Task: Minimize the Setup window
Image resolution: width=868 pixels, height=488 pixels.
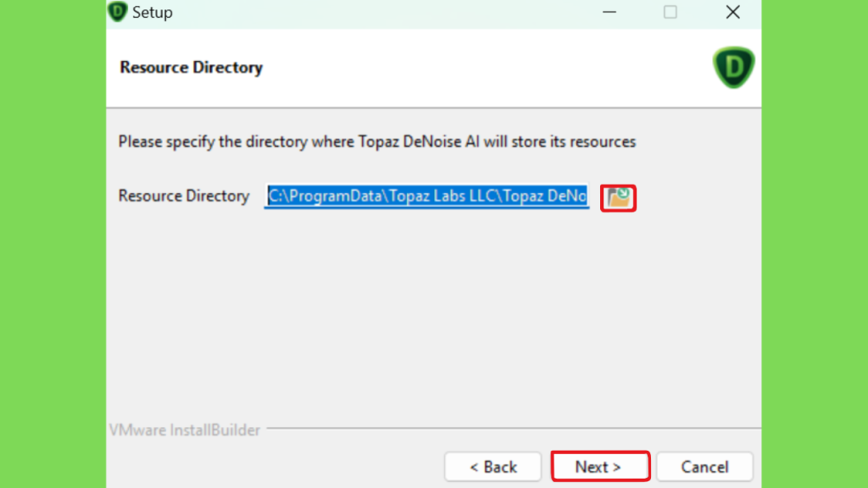Action: click(x=609, y=12)
